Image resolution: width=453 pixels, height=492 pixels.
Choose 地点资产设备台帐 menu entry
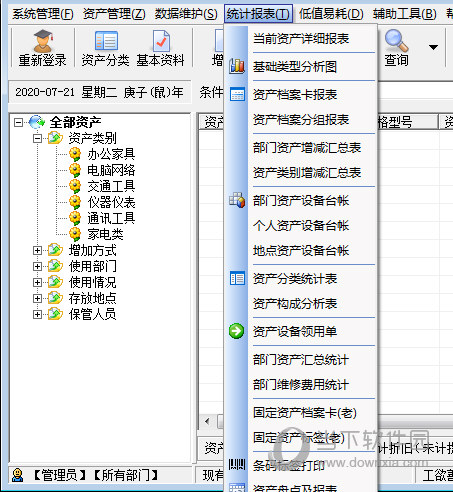click(x=301, y=251)
